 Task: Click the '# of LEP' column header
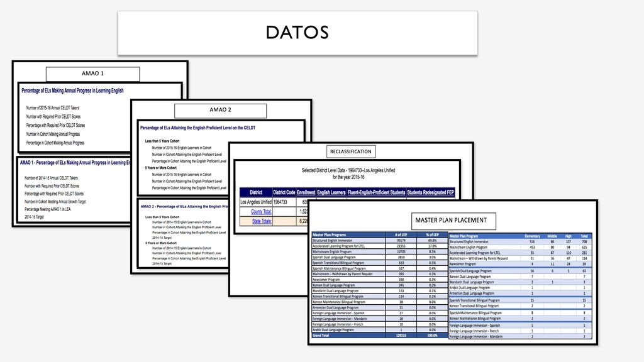(401, 235)
